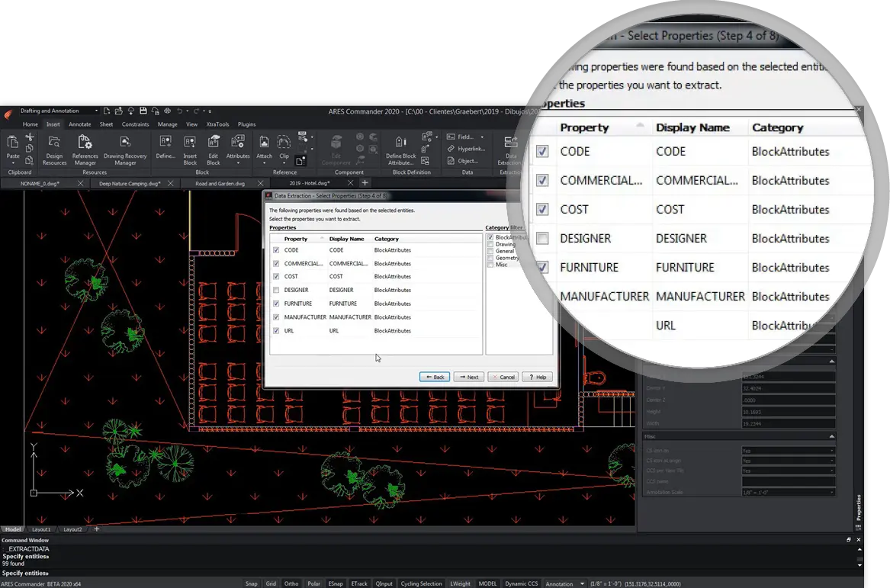Toggle Ortho in status bar
This screenshot has height=588, width=890.
[291, 583]
